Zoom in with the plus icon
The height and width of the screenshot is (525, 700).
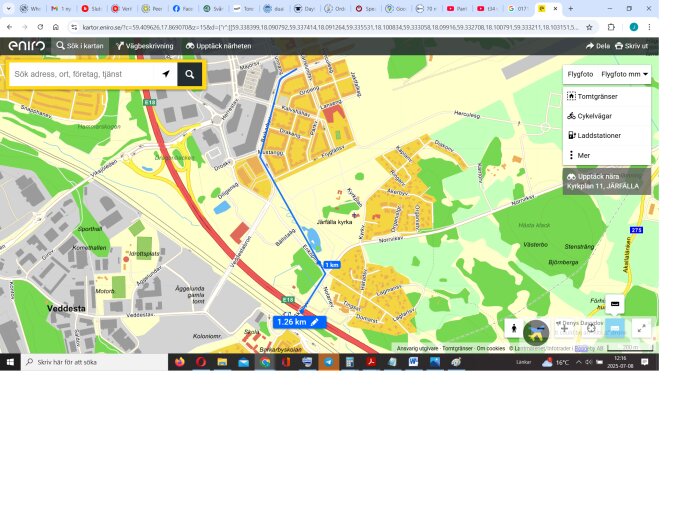point(564,329)
